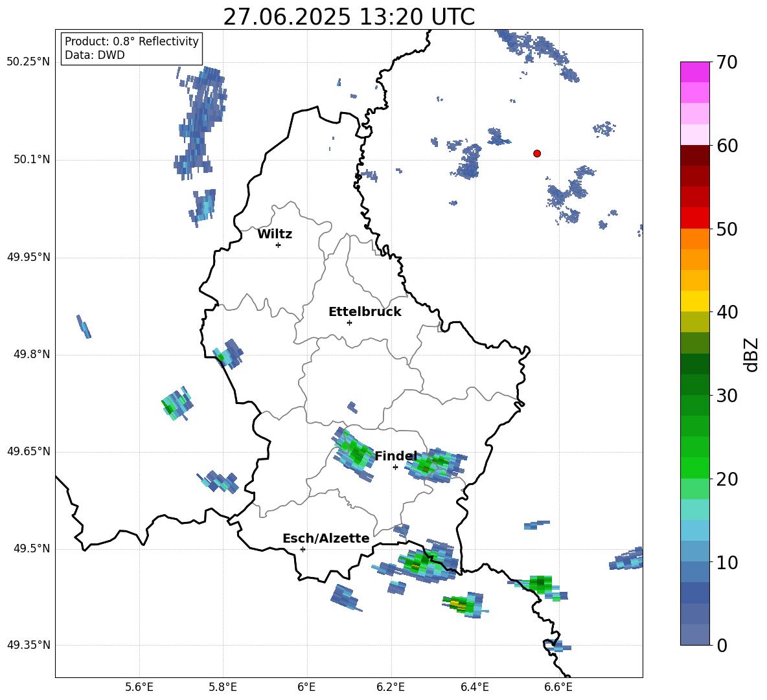The width and height of the screenshot is (767, 700).
Task: Click the 49.65°N latitude label
Action: point(29,451)
